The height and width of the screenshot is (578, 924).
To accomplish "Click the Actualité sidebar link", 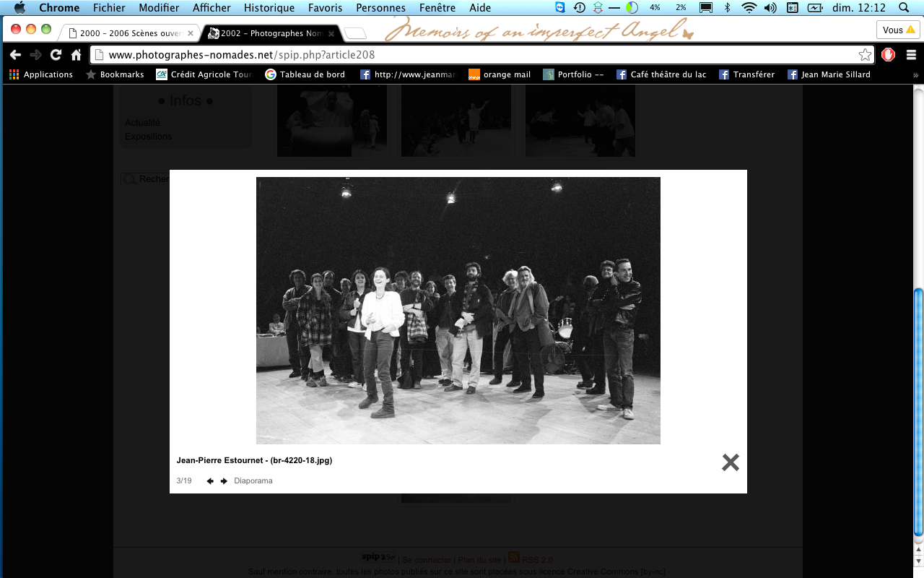I will point(143,123).
